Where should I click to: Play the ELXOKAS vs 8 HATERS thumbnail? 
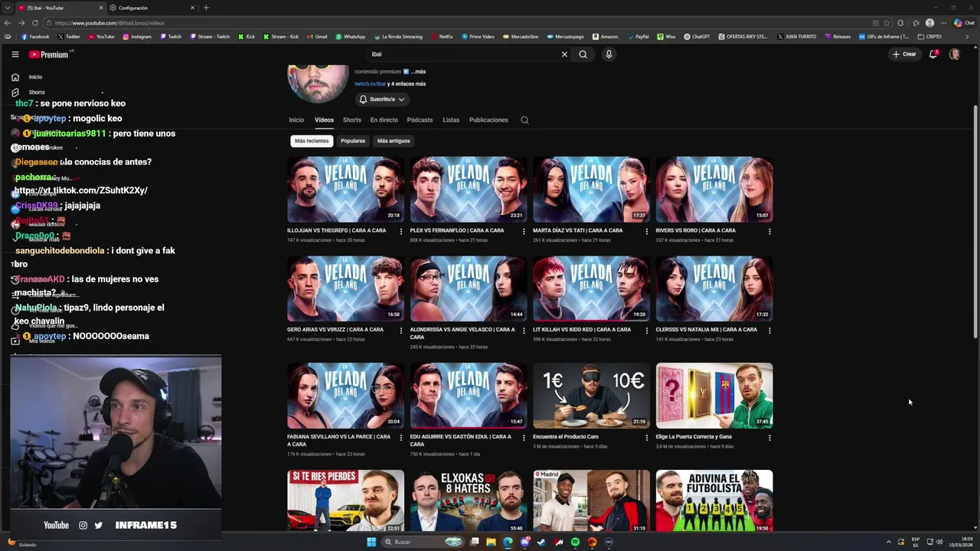(469, 500)
